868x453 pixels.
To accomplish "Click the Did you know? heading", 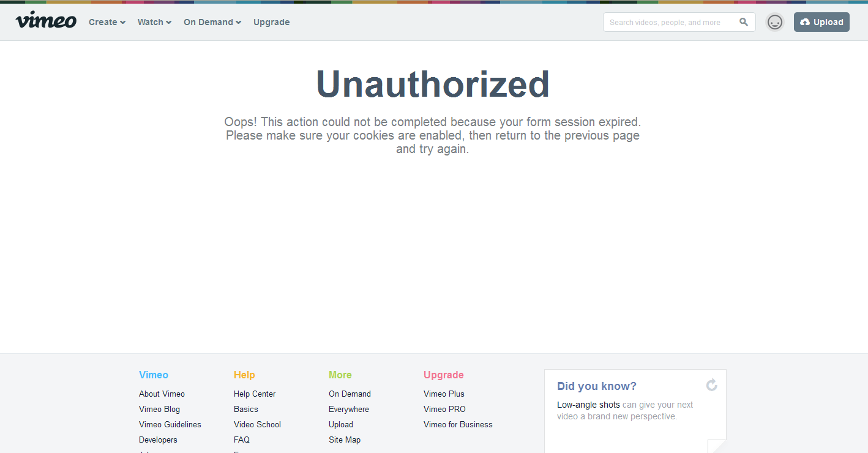I will tap(597, 386).
